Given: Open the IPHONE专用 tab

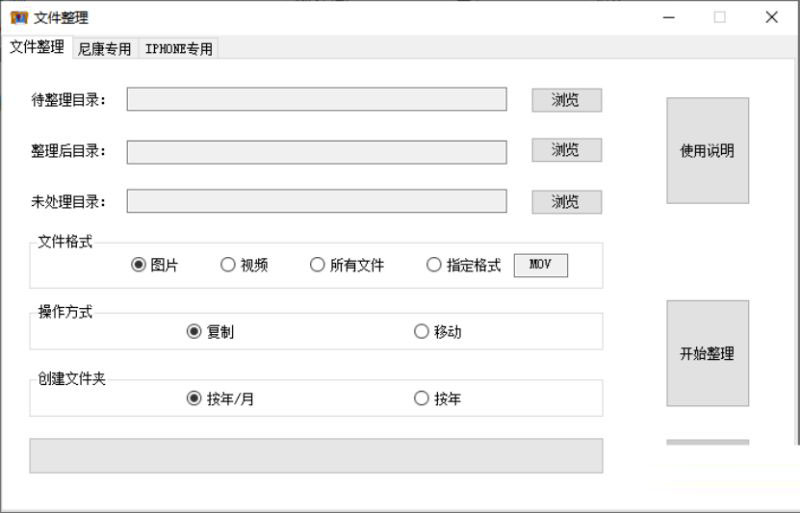Looking at the screenshot, I should 178,48.
